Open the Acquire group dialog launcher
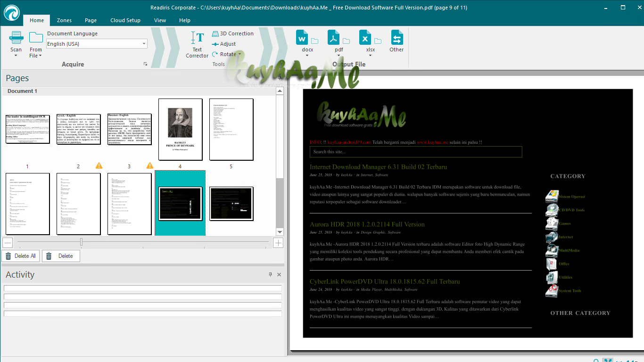The width and height of the screenshot is (644, 362). (145, 64)
